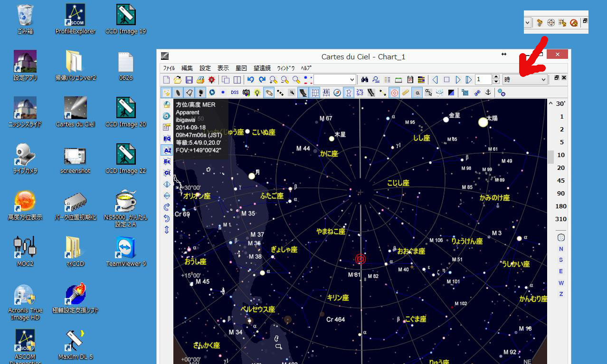Viewport: 607px width, 364px height.
Task: Toggle the red target circle finder icon
Action: click(x=394, y=93)
